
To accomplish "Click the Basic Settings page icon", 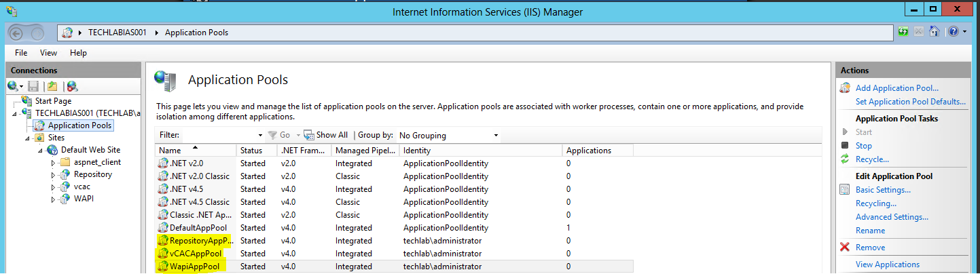I will click(845, 189).
